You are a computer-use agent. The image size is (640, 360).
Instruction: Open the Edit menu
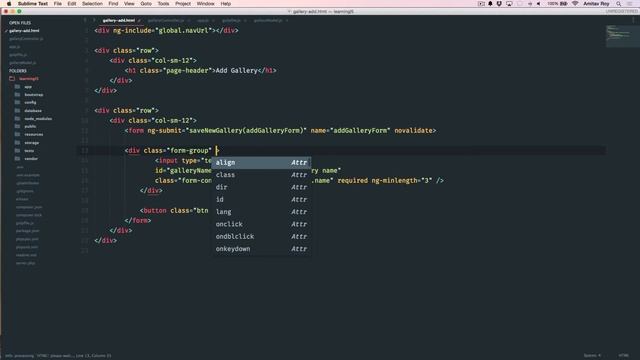point(72,4)
